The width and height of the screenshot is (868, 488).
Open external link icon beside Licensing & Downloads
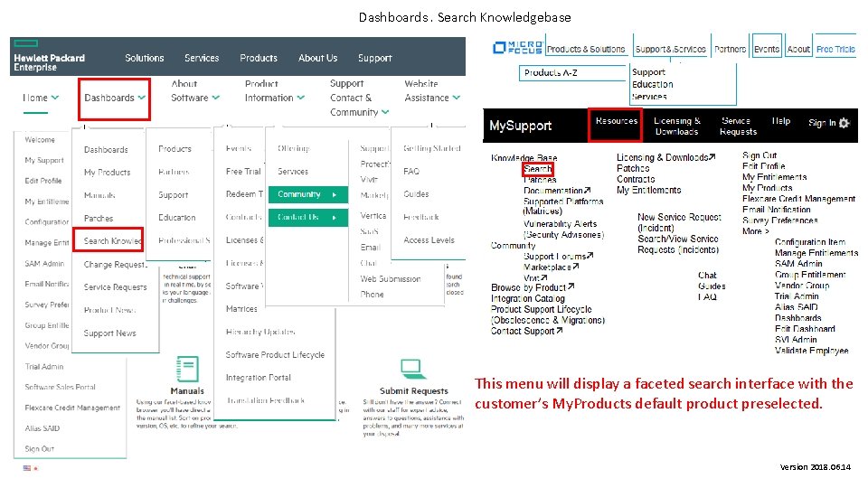point(712,157)
